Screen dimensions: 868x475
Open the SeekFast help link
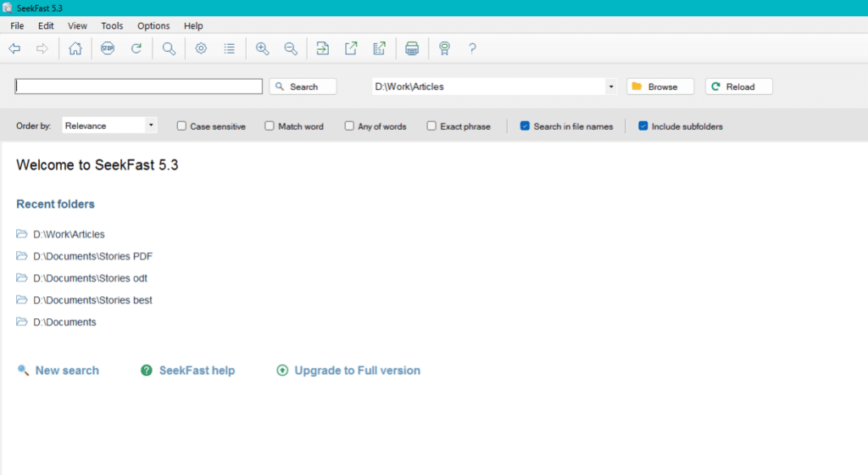[197, 371]
